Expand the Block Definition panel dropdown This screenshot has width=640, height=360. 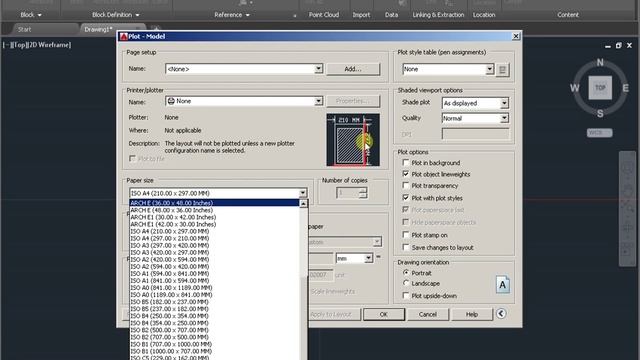click(x=116, y=15)
